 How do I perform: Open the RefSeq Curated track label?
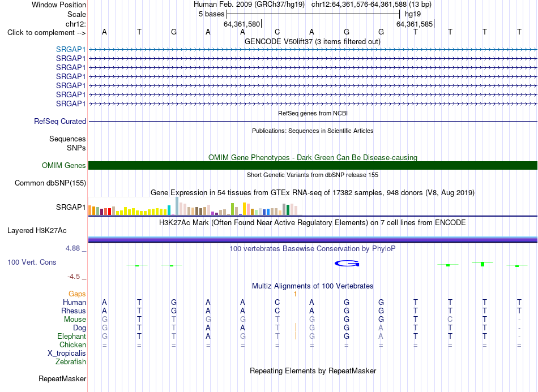[x=60, y=121]
